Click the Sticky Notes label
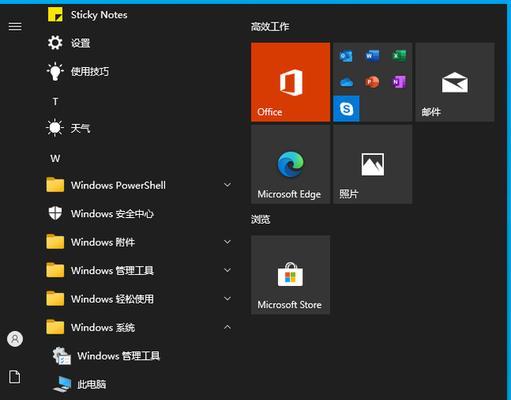 point(99,15)
